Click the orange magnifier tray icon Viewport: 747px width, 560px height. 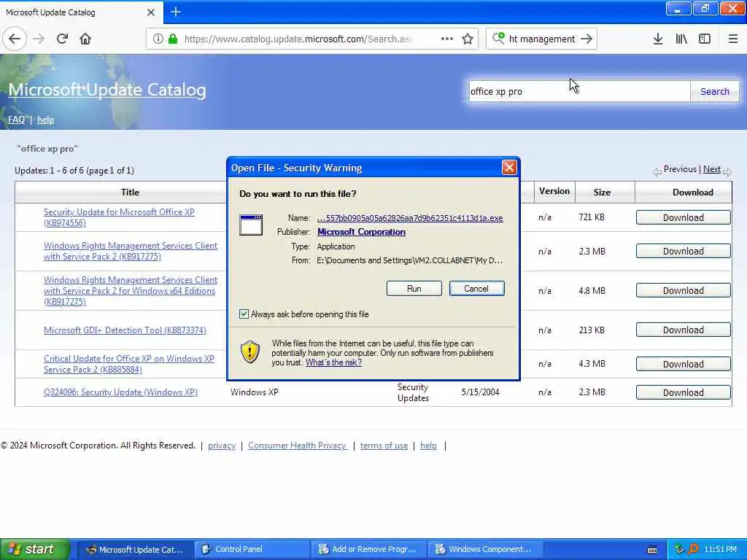pyautogui.click(x=693, y=549)
